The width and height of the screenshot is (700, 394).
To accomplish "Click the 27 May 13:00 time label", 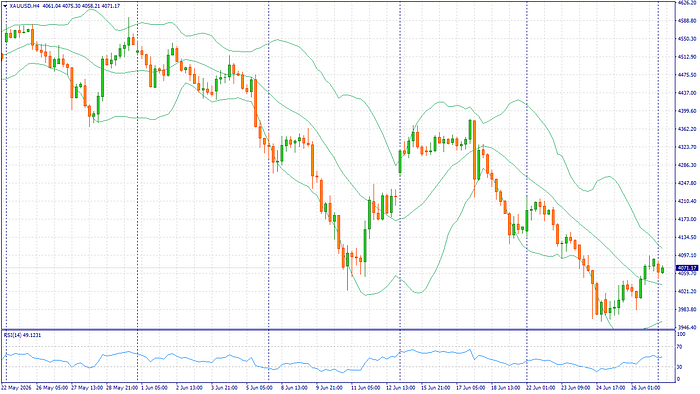I will tap(87, 388).
